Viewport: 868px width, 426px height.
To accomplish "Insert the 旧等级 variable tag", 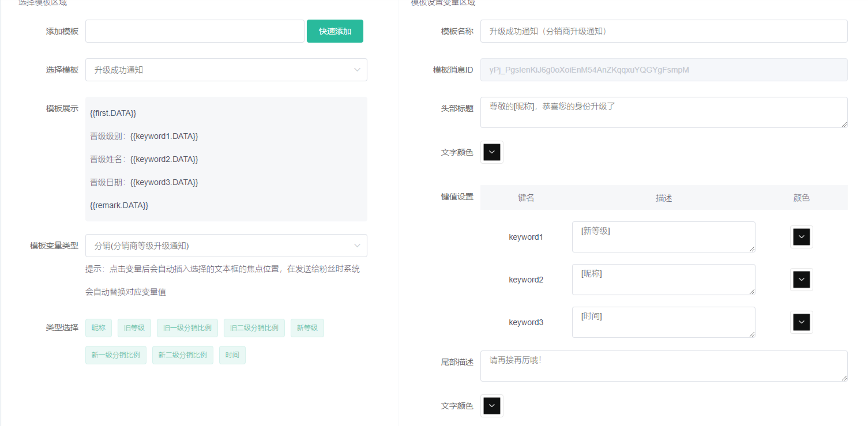I will [134, 328].
